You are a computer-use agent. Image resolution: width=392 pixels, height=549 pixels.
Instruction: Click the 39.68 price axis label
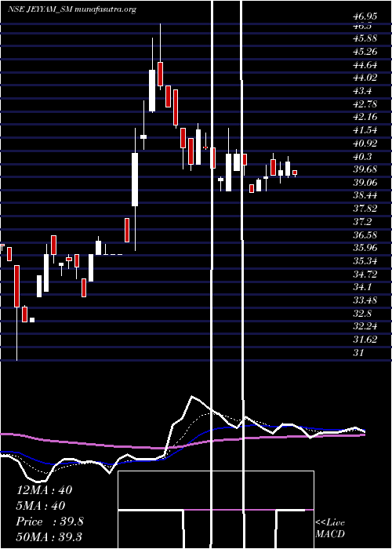click(x=365, y=169)
